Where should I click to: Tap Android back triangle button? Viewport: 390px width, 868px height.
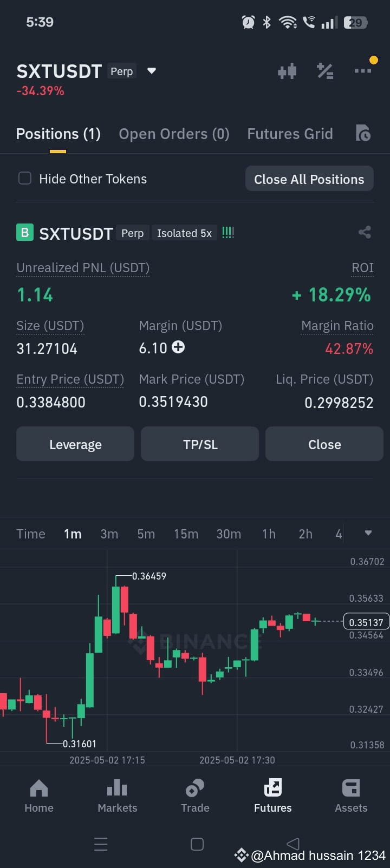point(293,844)
